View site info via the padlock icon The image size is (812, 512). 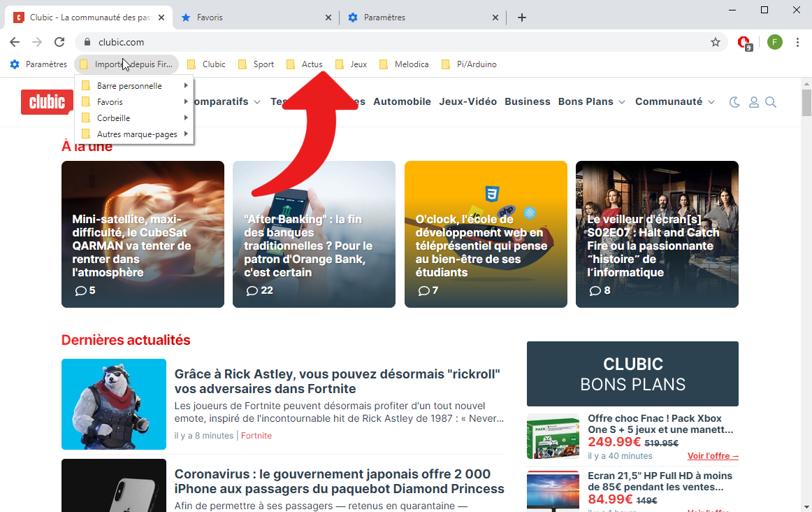[x=87, y=42]
